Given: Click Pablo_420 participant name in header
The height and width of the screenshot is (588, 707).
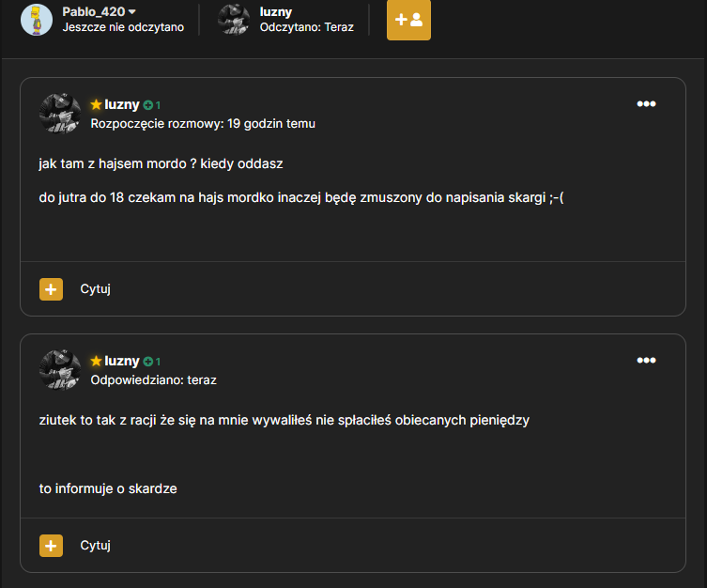Looking at the screenshot, I should 93,11.
